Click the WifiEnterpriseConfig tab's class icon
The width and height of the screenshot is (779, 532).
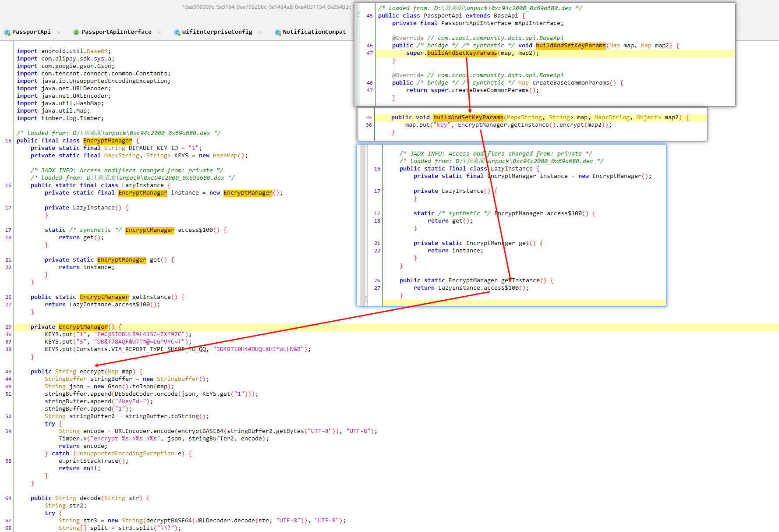click(177, 32)
